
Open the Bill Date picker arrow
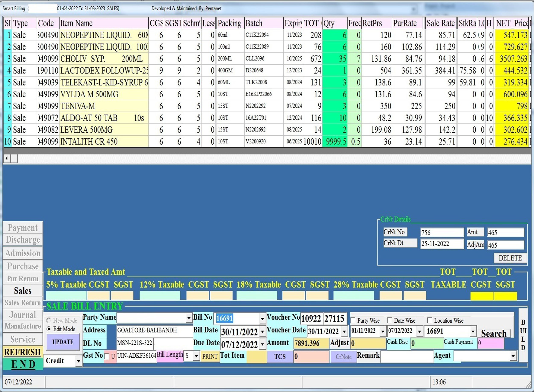pos(262,332)
